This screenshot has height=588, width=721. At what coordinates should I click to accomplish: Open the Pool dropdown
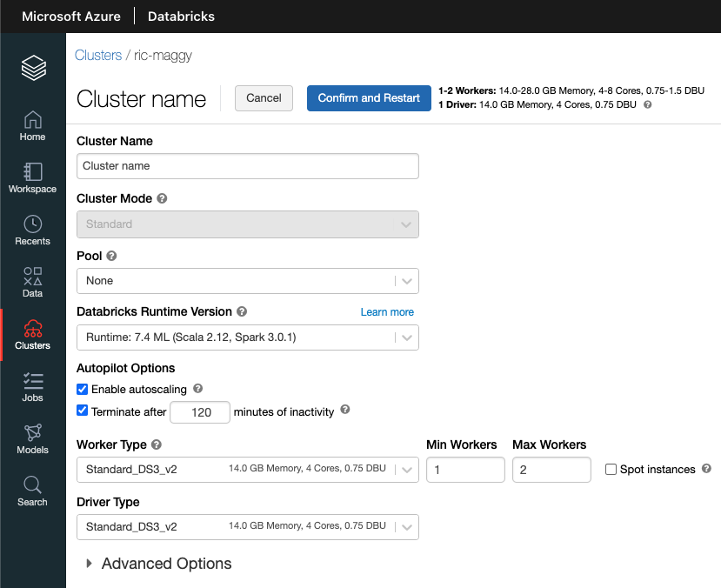[x=247, y=281]
